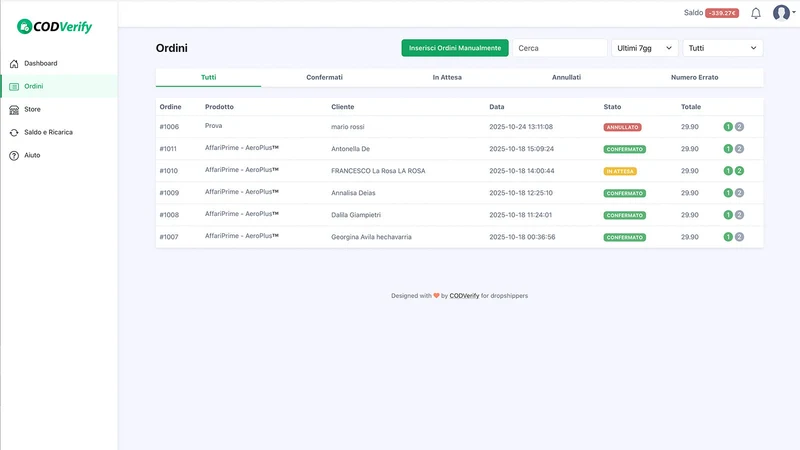Open the Ultimi 7gg period dropdown
Image resolution: width=800 pixels, height=450 pixels.
[644, 48]
